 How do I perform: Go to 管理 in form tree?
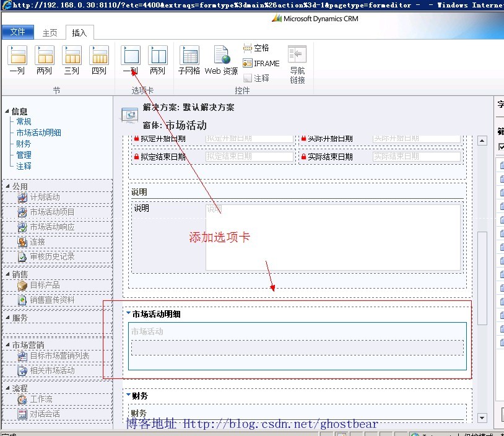pos(24,155)
